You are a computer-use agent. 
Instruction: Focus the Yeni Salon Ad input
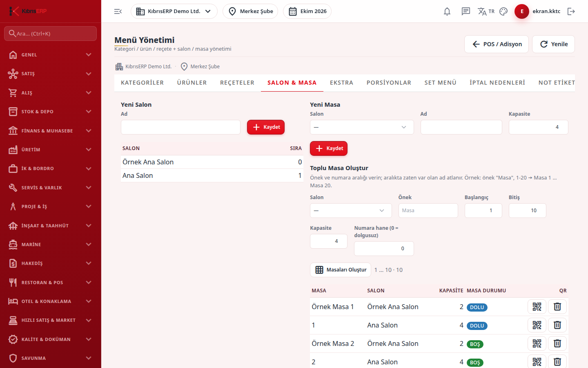(180, 127)
